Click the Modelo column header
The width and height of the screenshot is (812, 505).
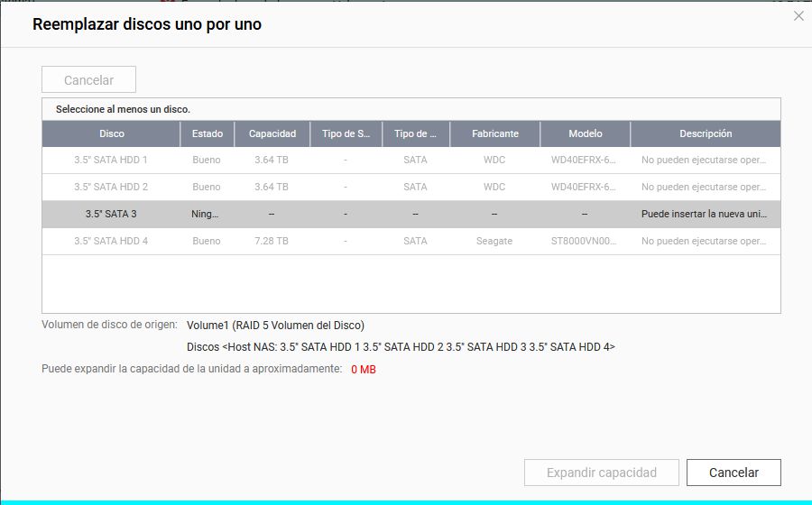[x=585, y=133]
